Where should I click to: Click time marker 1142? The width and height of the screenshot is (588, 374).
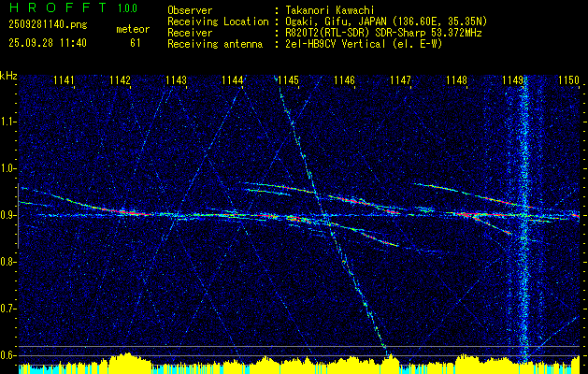pos(120,80)
